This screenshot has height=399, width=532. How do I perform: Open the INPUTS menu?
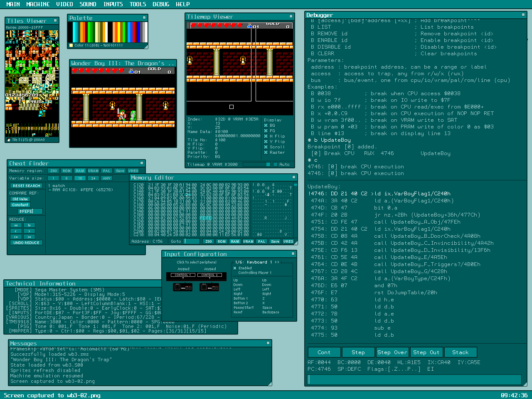[x=113, y=4]
